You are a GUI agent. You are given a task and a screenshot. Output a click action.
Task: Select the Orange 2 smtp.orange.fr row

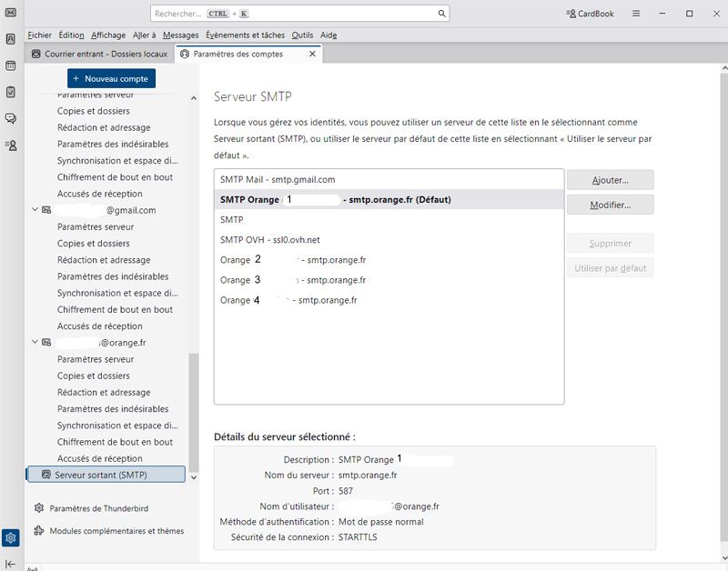389,260
